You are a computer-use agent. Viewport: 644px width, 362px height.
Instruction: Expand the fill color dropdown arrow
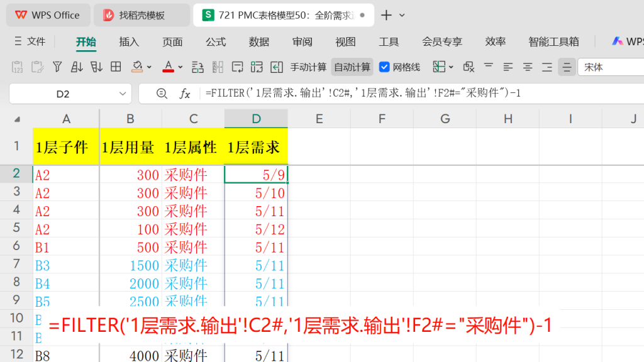point(149,67)
